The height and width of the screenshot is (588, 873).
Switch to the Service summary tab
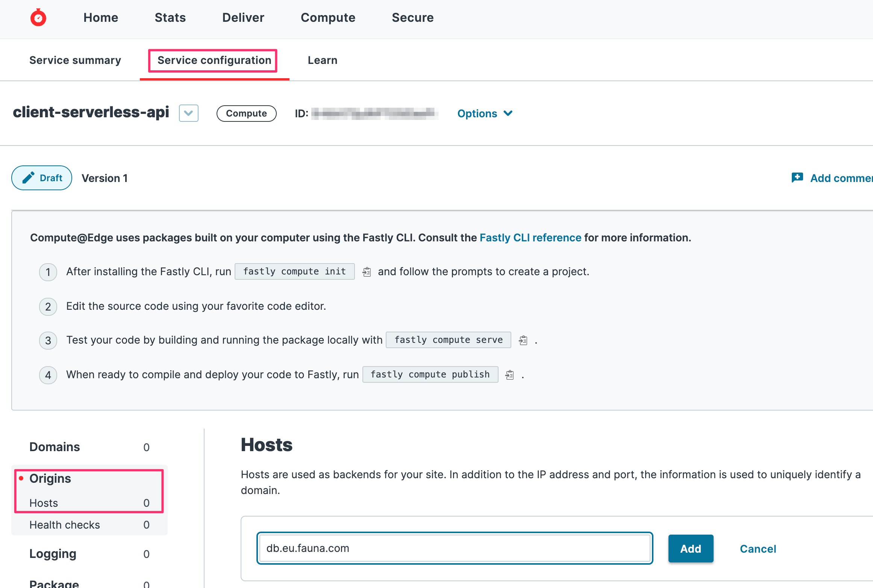[x=75, y=60]
